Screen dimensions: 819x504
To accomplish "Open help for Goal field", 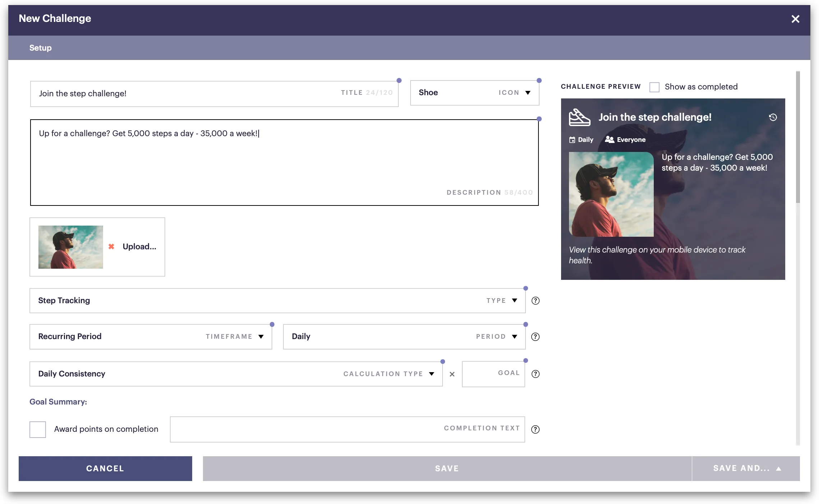I will (x=535, y=374).
